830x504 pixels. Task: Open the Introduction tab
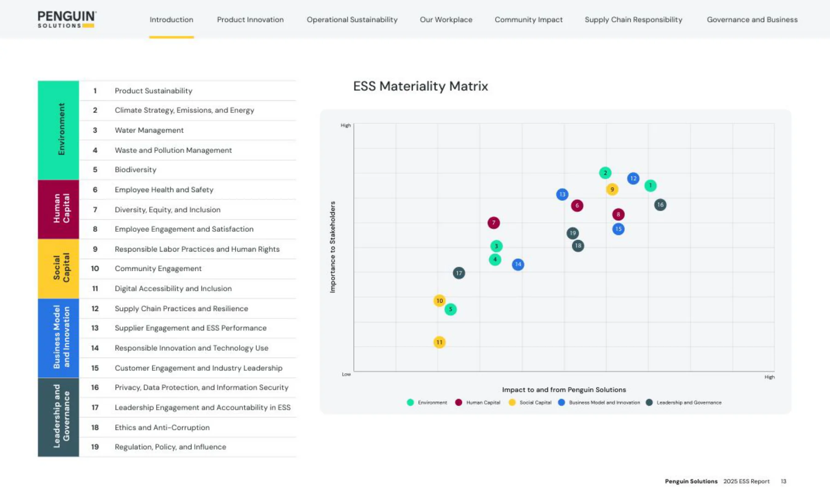pos(172,20)
